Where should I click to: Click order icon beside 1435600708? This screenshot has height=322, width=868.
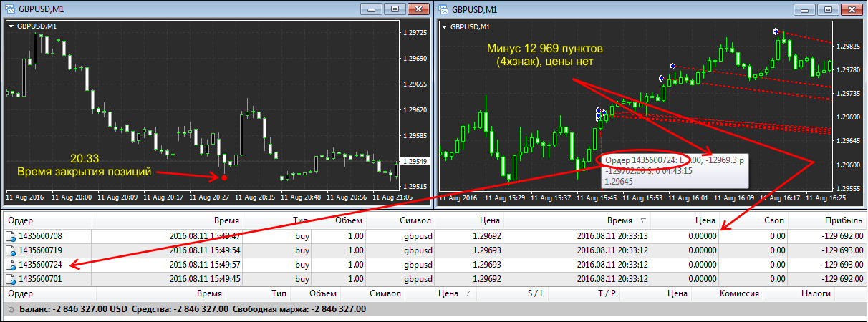pyautogui.click(x=10, y=236)
